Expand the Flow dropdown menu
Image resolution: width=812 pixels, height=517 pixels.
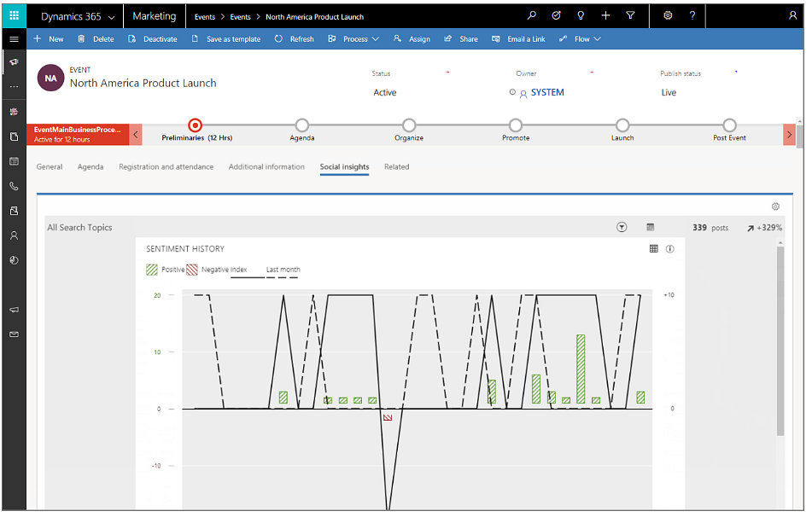click(580, 38)
